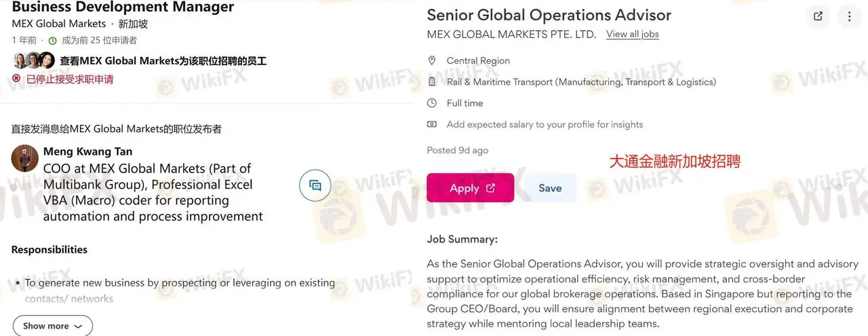Click the Senior Global Operations Advisor heading

click(x=549, y=15)
